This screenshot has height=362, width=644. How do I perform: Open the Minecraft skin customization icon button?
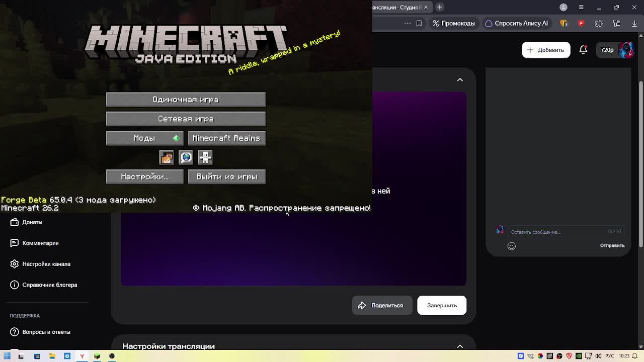click(x=167, y=157)
